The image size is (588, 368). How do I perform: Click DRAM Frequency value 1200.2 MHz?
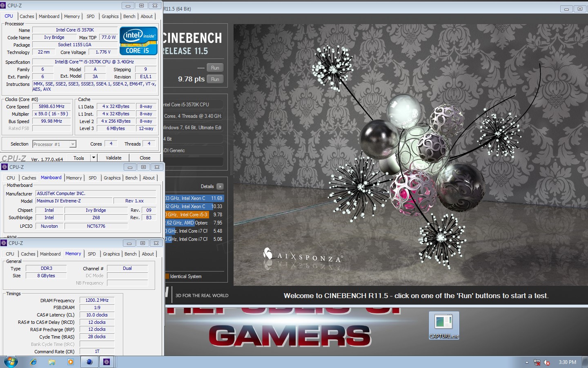97,300
